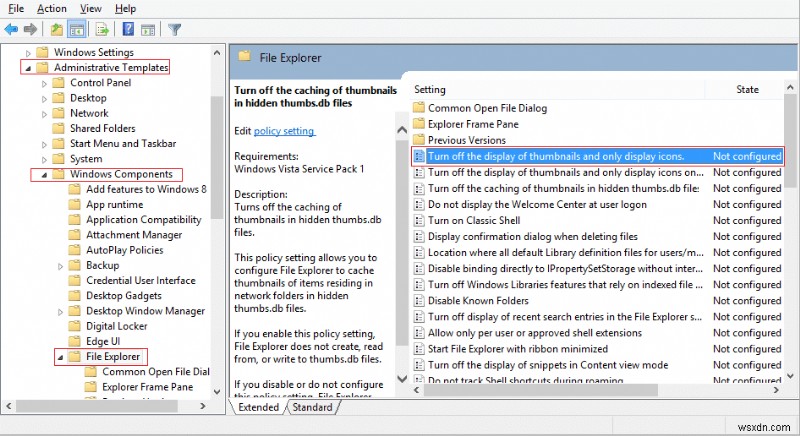Click the Up one level folder icon
Image resolution: width=800 pixels, height=436 pixels.
pos(57,30)
